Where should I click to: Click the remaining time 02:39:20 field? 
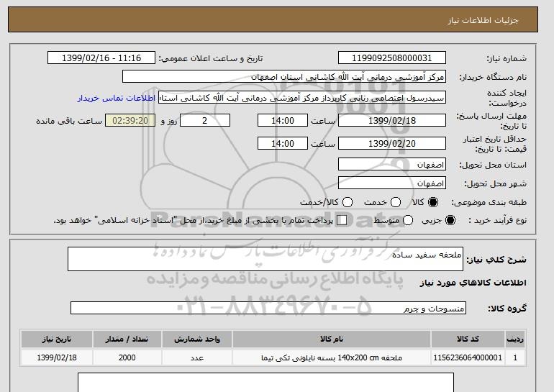[130, 120]
